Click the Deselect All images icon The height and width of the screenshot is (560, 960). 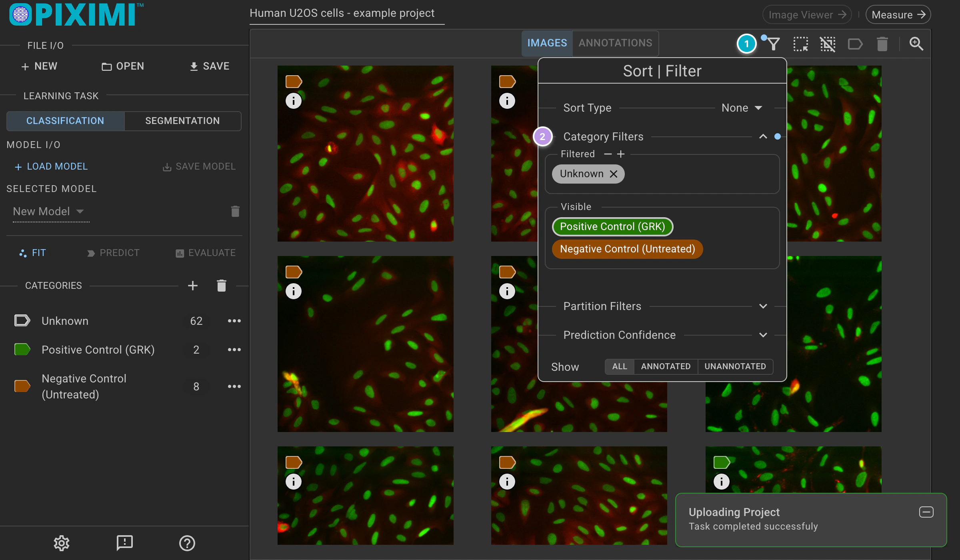click(828, 44)
